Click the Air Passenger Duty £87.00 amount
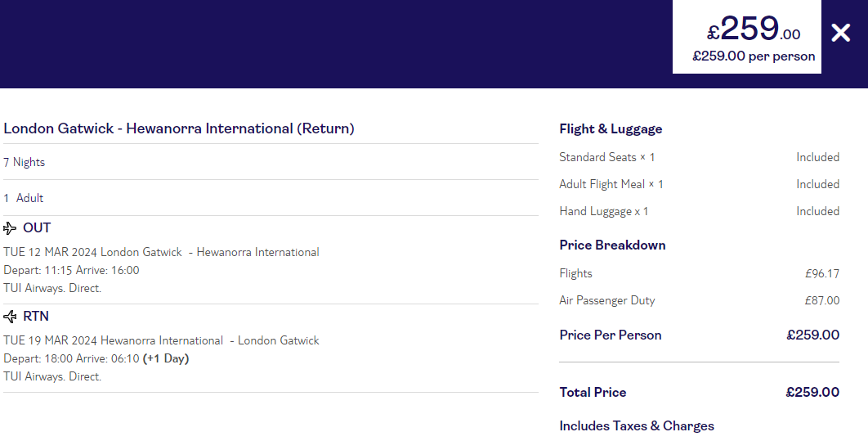This screenshot has width=868, height=441. click(x=822, y=301)
